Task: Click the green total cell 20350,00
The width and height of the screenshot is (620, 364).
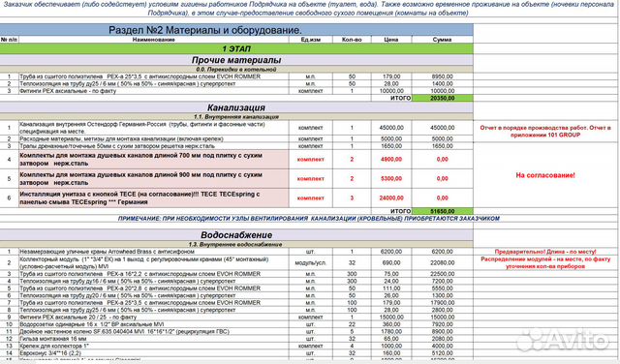Action: 443,98
